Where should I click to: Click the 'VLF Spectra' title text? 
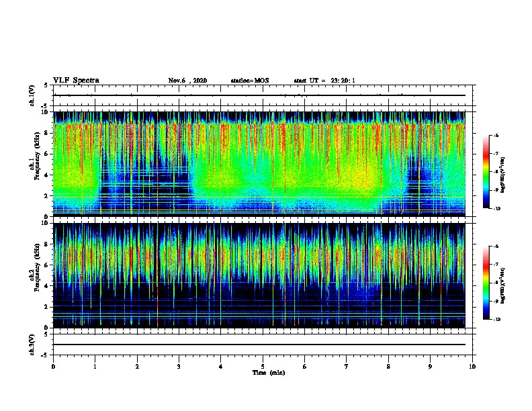coord(76,81)
